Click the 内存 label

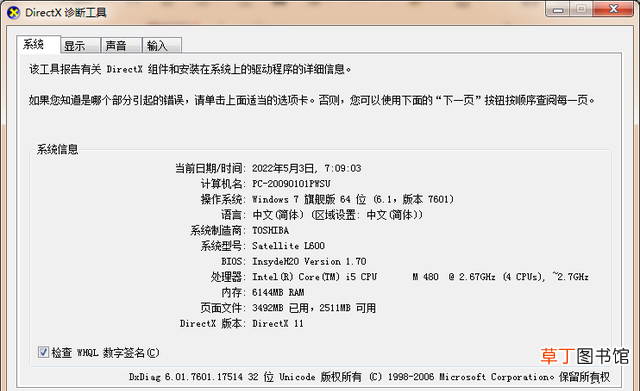233,292
